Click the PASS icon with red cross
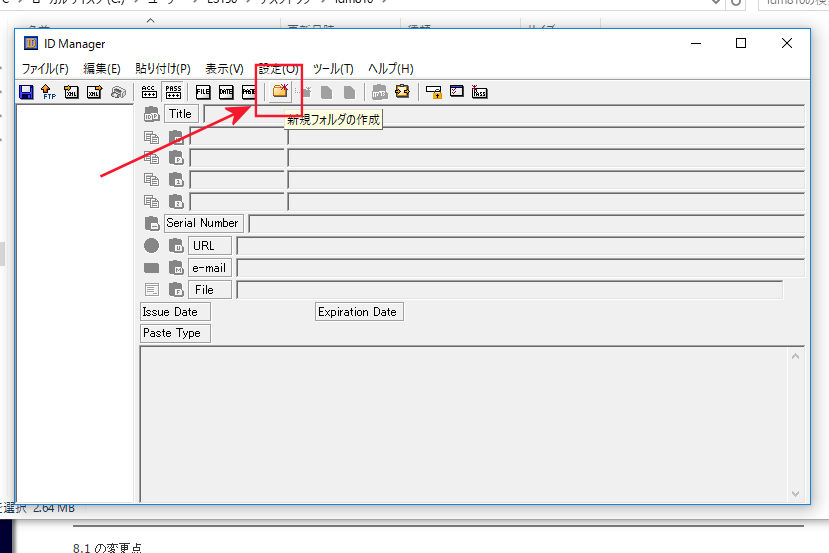 [480, 92]
